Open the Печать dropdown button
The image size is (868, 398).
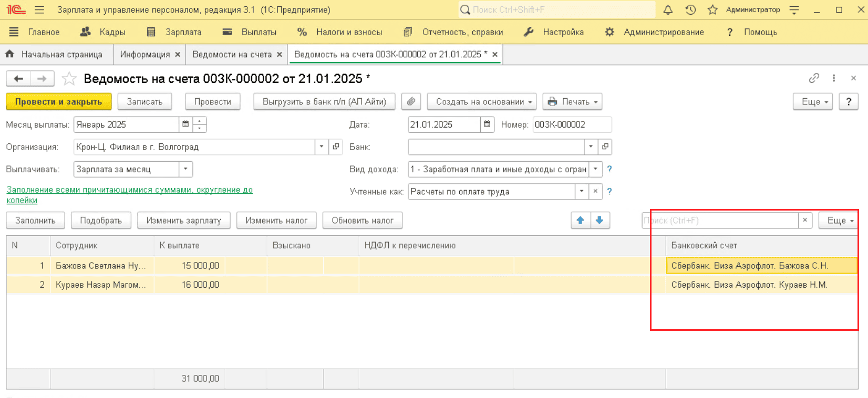(x=572, y=102)
